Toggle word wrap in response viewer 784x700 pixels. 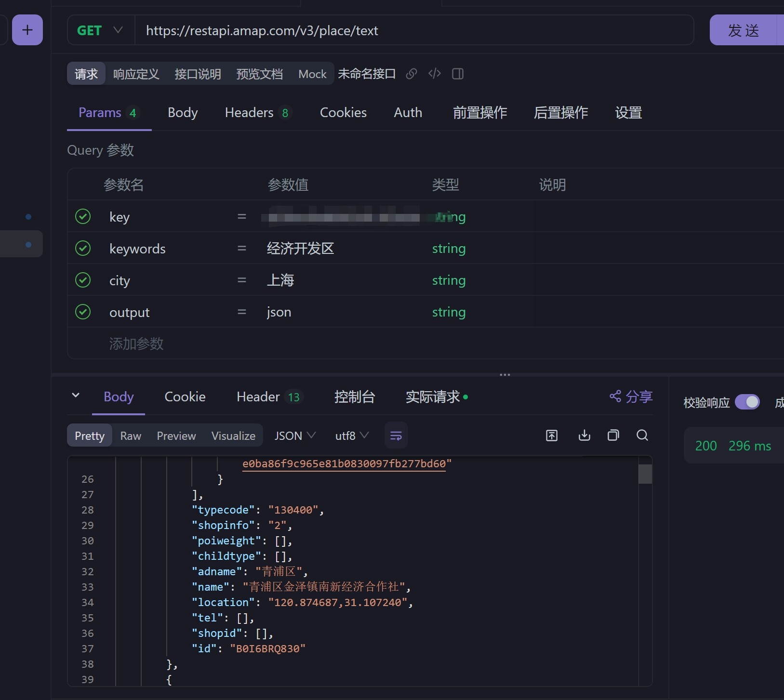[396, 436]
